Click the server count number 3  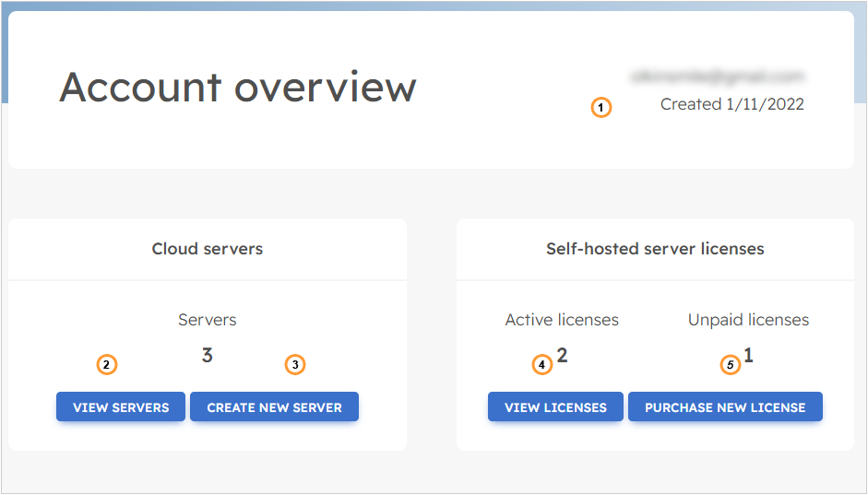208,355
